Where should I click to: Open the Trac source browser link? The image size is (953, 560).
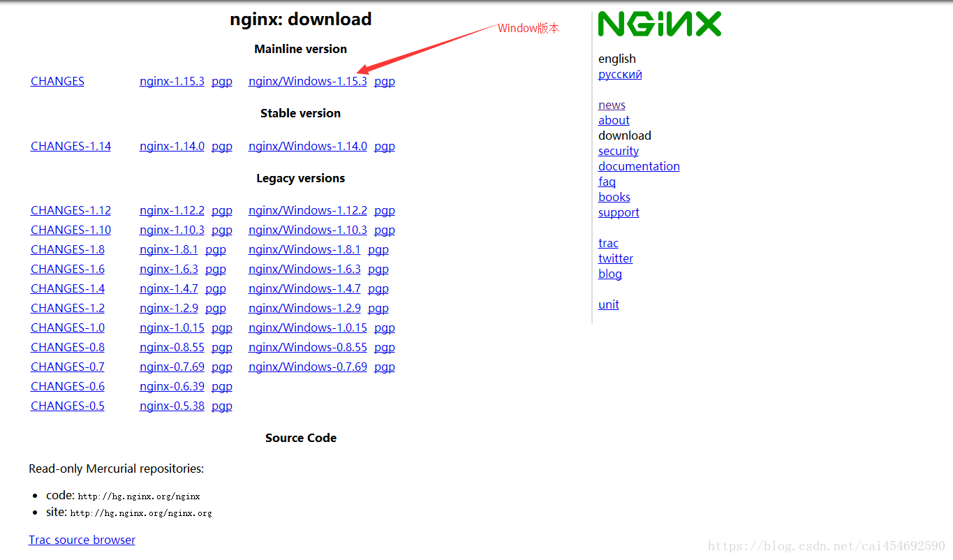click(x=82, y=540)
